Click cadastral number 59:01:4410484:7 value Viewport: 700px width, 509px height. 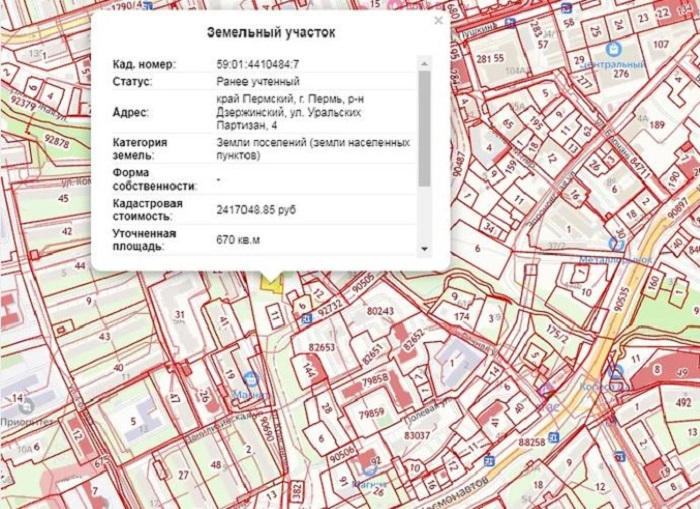click(x=258, y=64)
